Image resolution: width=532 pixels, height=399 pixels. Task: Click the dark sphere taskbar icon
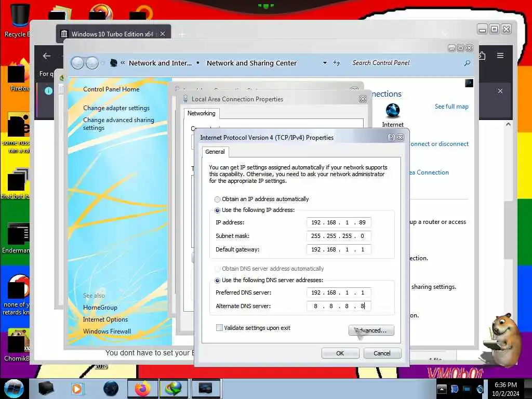click(111, 389)
